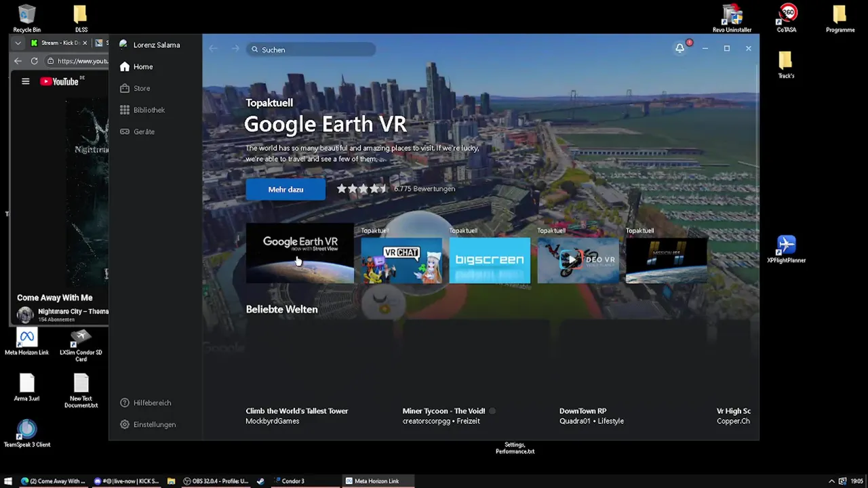This screenshot has width=868, height=488.
Task: Click the Nightmare City channel avatar
Action: 25,314
